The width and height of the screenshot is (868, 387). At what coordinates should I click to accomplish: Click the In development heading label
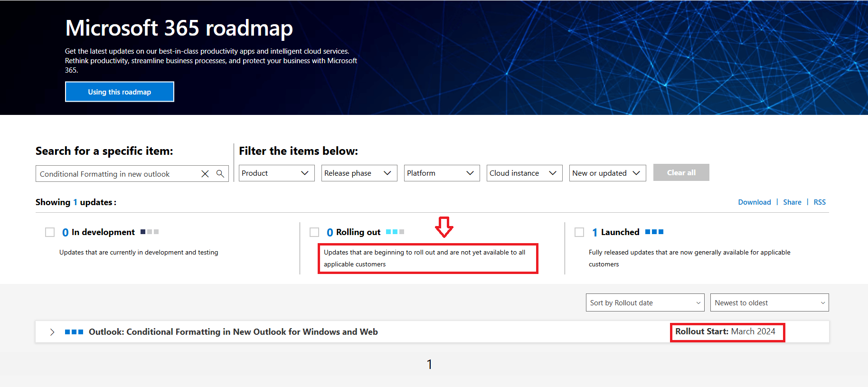[103, 232]
